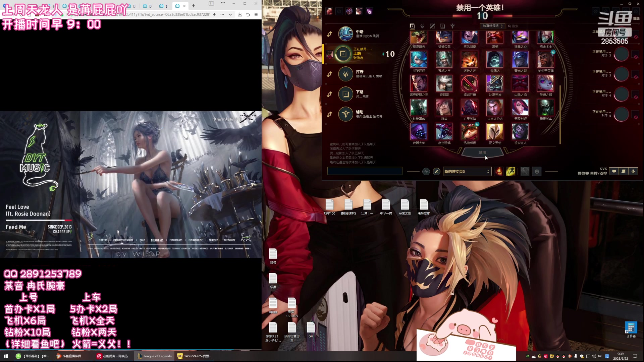Open desktop file 恶果之地
The height and width of the screenshot is (362, 644).
click(x=405, y=207)
